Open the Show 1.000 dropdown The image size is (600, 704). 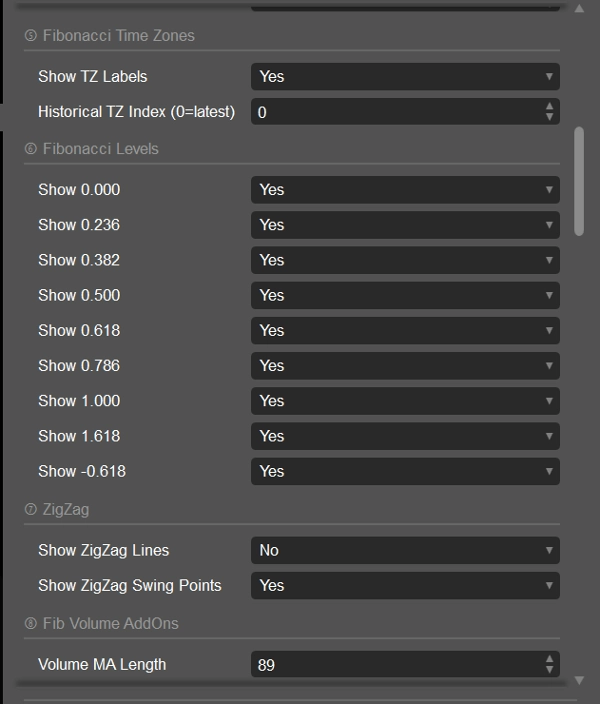[x=405, y=401]
